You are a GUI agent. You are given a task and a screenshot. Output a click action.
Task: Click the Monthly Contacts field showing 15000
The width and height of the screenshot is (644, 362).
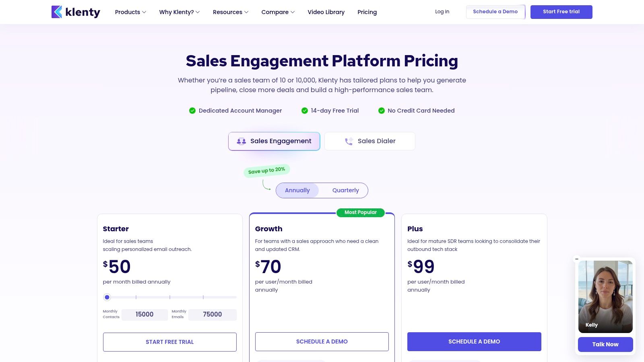pyautogui.click(x=144, y=315)
